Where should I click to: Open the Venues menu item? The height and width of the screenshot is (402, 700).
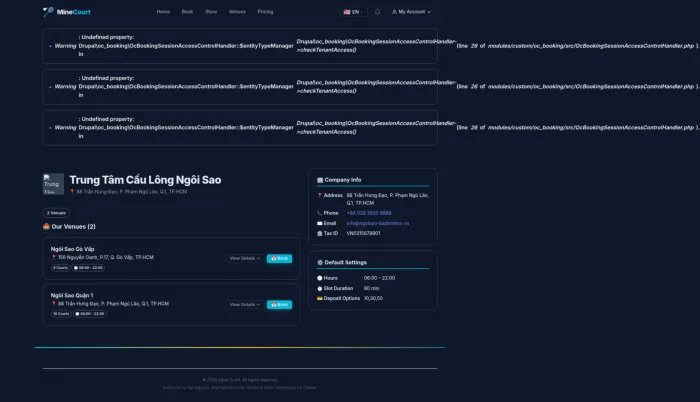[x=237, y=12]
